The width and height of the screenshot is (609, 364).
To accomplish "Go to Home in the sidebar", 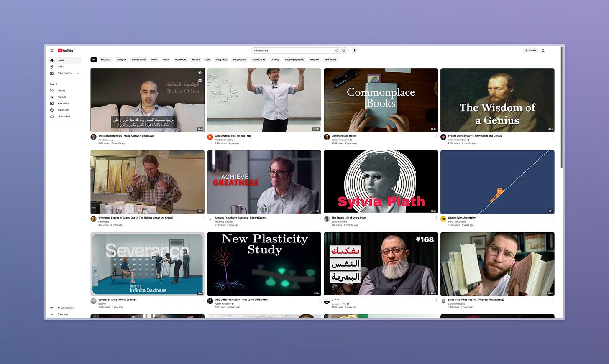I will coord(65,60).
